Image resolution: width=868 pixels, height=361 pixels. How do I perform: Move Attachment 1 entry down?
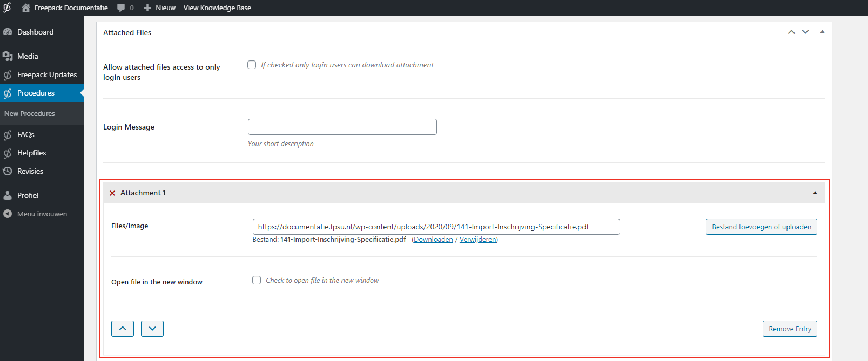[x=152, y=329]
